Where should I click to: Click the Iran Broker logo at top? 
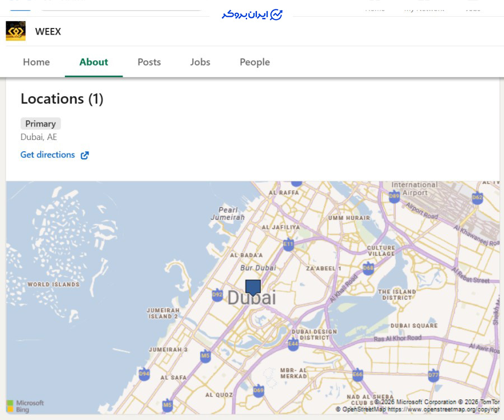point(252,15)
